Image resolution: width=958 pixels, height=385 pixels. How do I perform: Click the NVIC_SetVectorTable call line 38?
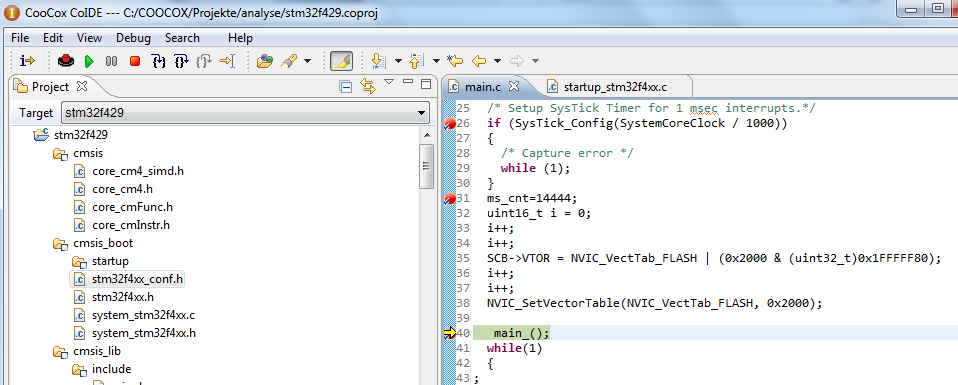pos(655,303)
